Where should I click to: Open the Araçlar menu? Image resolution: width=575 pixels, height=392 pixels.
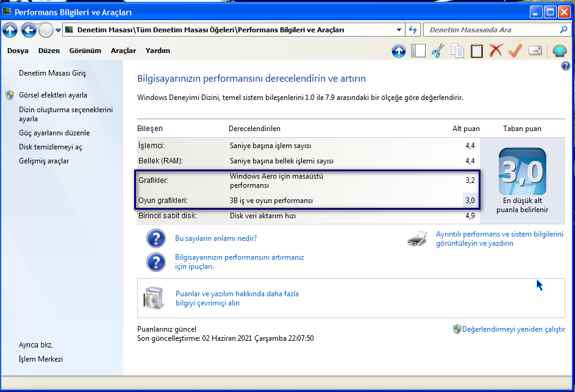coord(123,51)
